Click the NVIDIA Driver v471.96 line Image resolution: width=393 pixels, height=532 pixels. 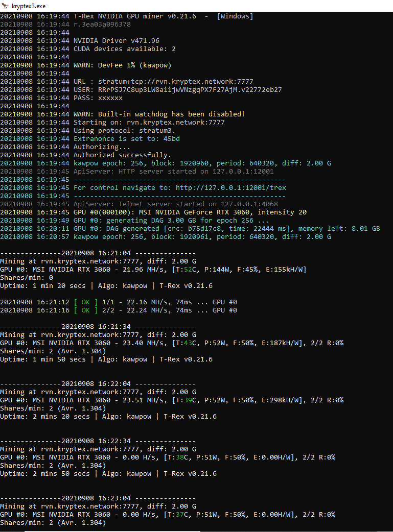coord(80,41)
